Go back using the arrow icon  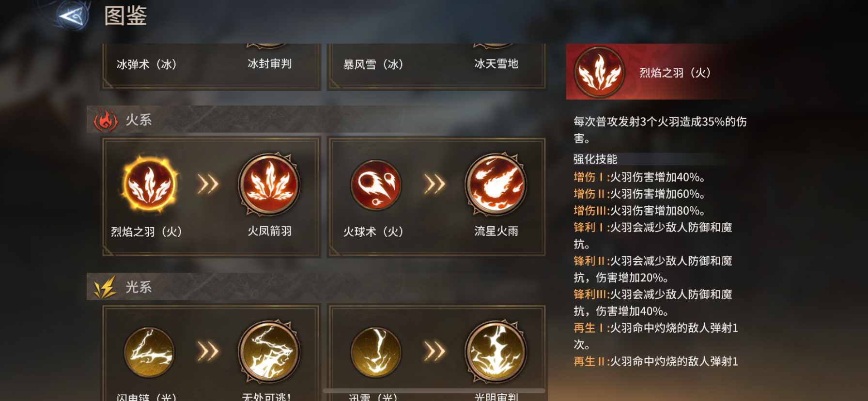click(x=73, y=16)
